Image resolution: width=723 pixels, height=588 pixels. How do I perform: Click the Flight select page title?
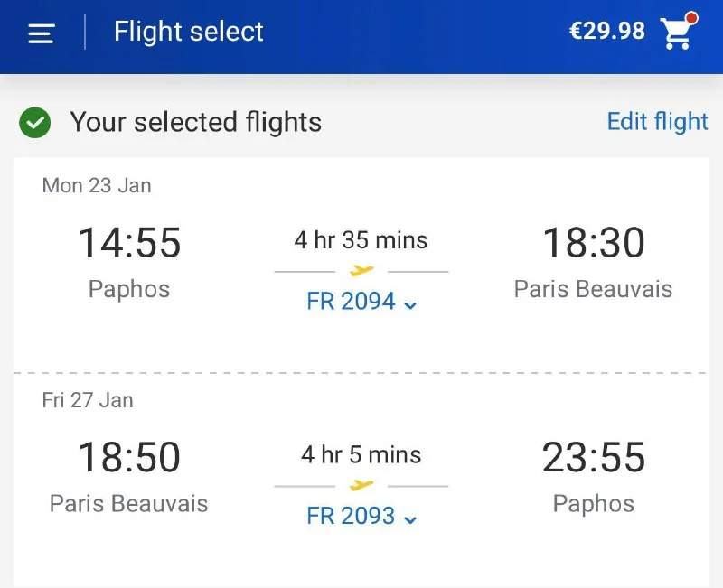[188, 33]
